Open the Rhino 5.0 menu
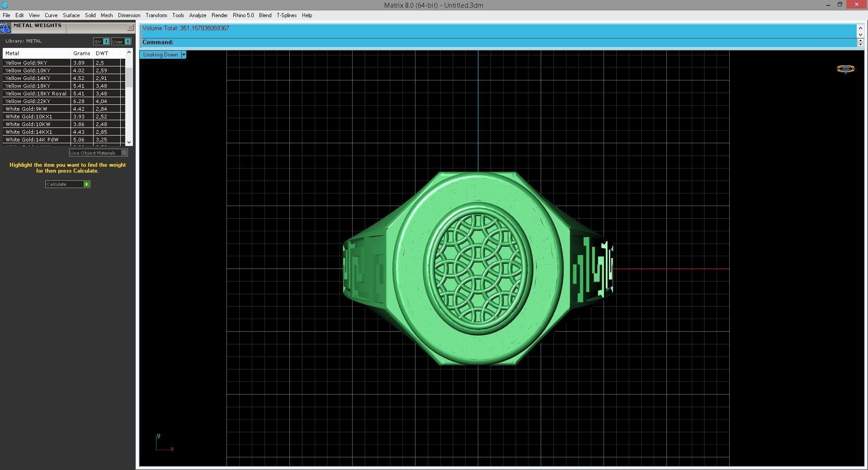868x470 pixels. coord(243,15)
